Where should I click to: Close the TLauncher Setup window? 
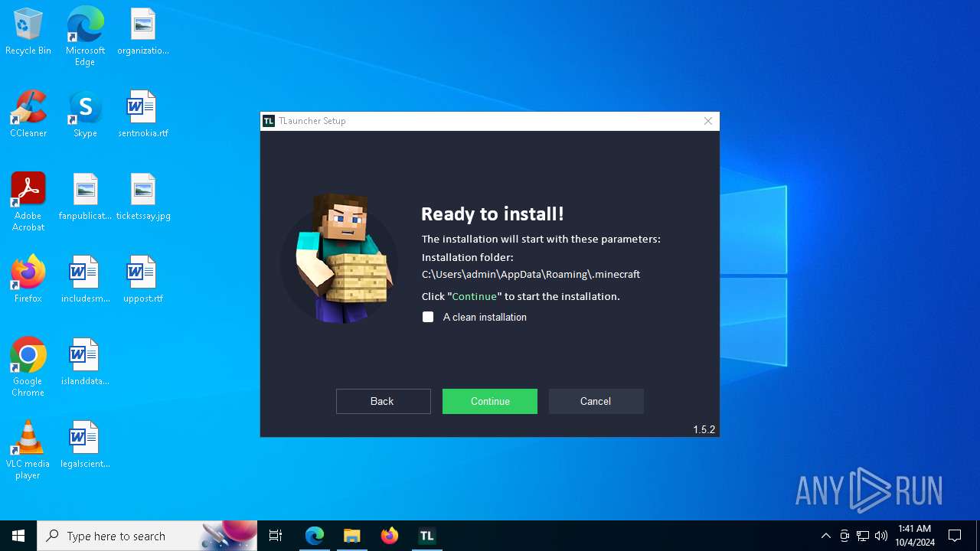click(708, 121)
